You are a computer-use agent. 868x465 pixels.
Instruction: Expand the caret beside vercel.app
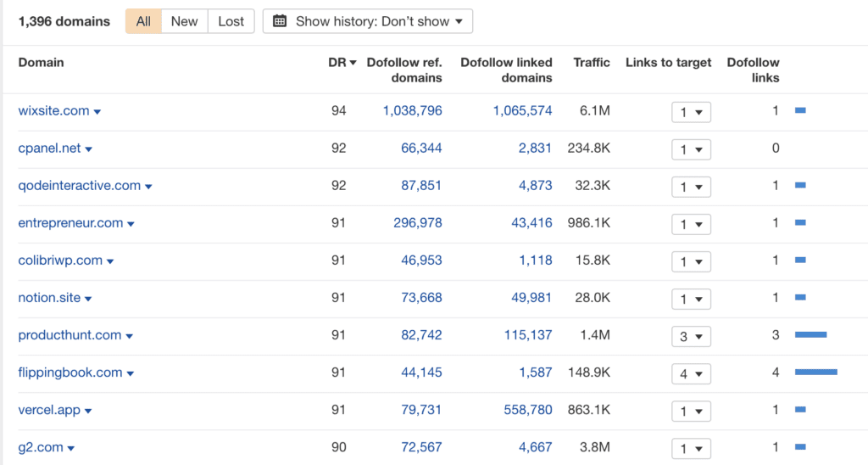point(88,412)
